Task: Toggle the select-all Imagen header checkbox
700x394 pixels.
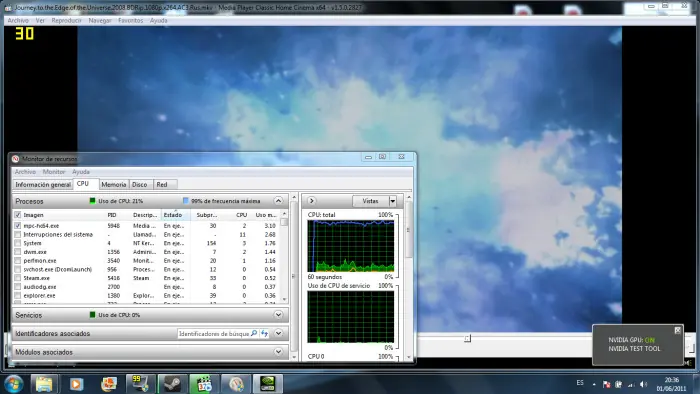Action: coord(17,215)
